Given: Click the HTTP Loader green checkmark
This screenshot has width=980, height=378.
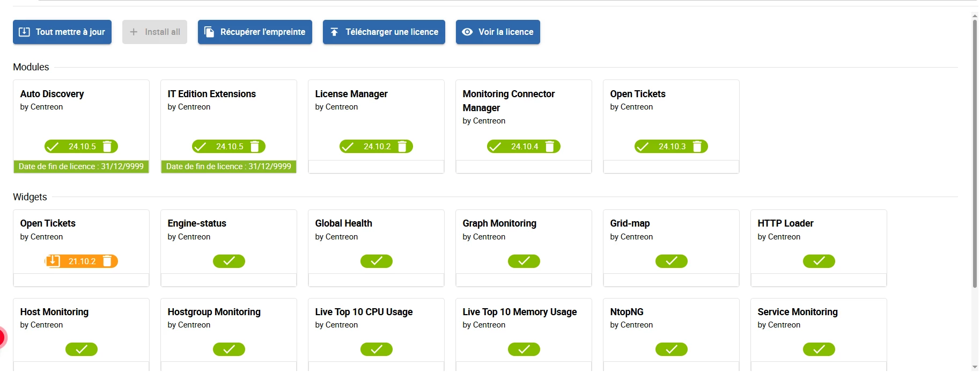Looking at the screenshot, I should pyautogui.click(x=819, y=261).
